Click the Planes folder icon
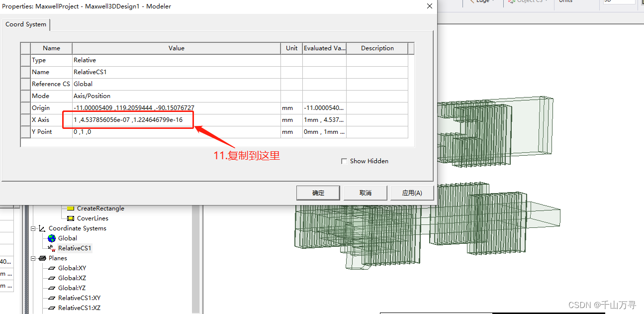This screenshot has width=644, height=314. pos(43,258)
